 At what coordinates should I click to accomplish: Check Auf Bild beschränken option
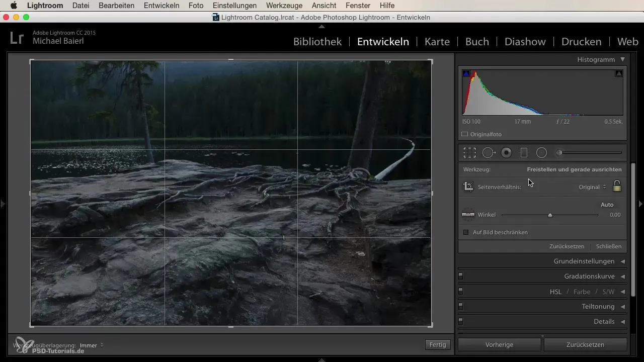[x=466, y=232]
